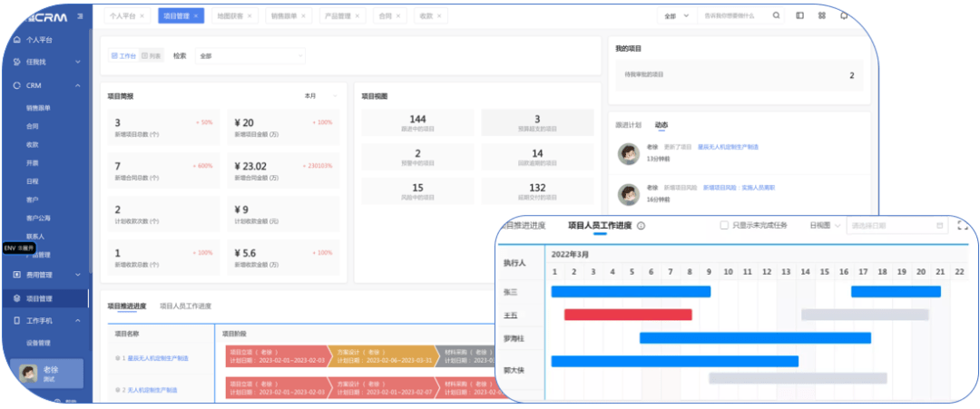Screen dimensions: 980x409
Task: Click the info icon beside 项目人员工作进度
Action: click(641, 226)
